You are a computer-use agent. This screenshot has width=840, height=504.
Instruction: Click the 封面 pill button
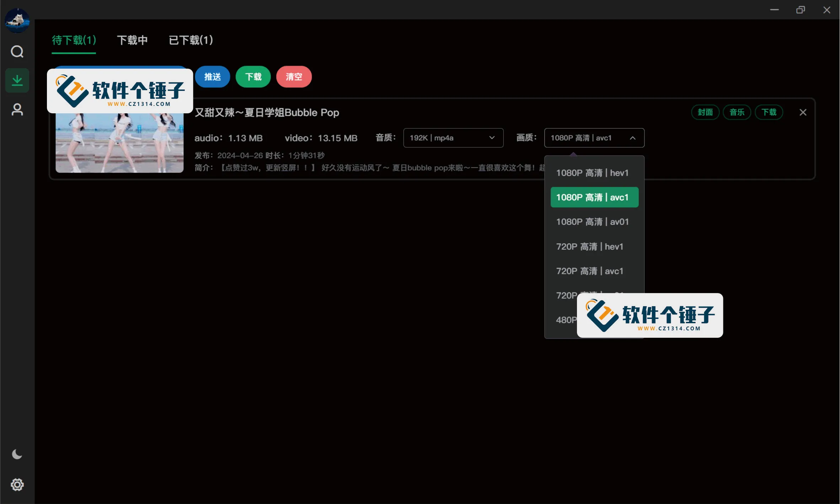[x=705, y=112]
